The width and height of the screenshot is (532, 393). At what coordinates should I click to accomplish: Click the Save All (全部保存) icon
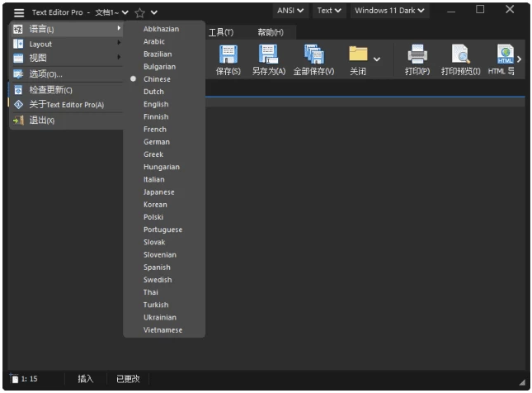(313, 54)
